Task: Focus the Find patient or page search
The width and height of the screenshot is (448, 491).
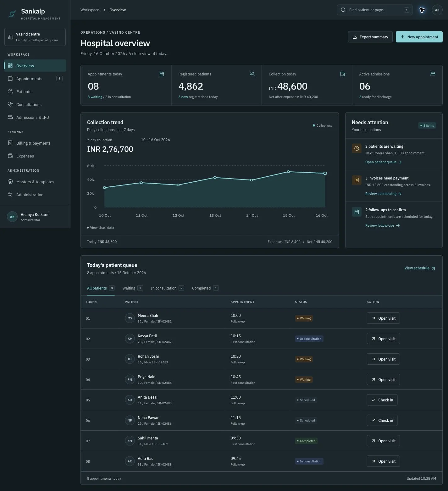Action: pyautogui.click(x=374, y=10)
